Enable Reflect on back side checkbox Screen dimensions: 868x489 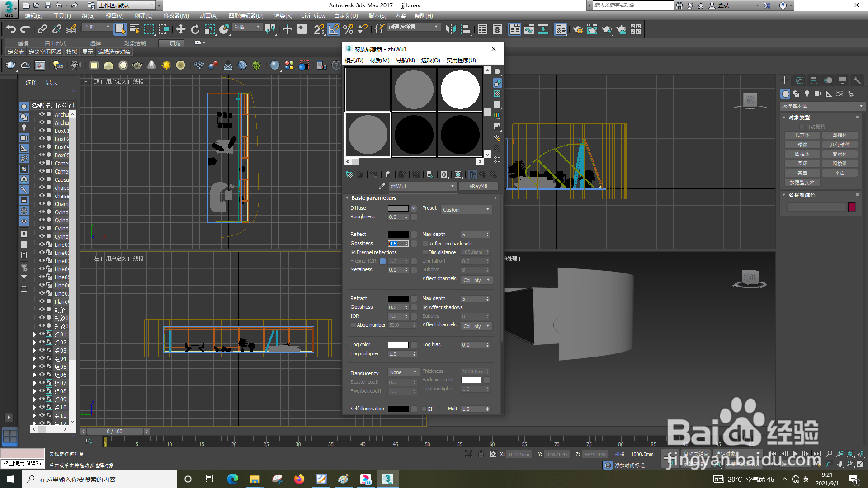coord(425,244)
